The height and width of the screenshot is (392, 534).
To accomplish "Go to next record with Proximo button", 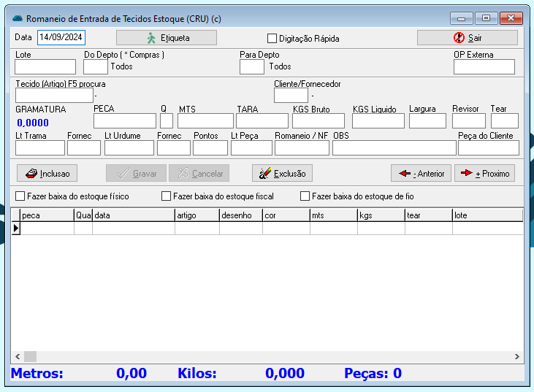I will click(484, 174).
